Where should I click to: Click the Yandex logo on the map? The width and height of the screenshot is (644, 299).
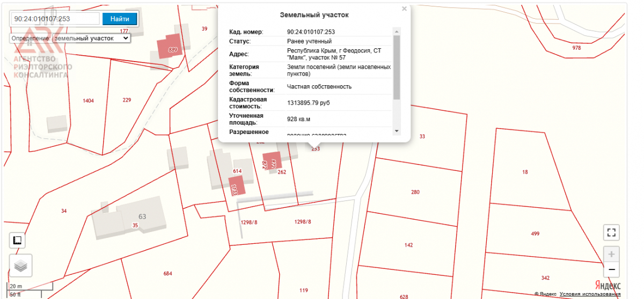(x=608, y=285)
